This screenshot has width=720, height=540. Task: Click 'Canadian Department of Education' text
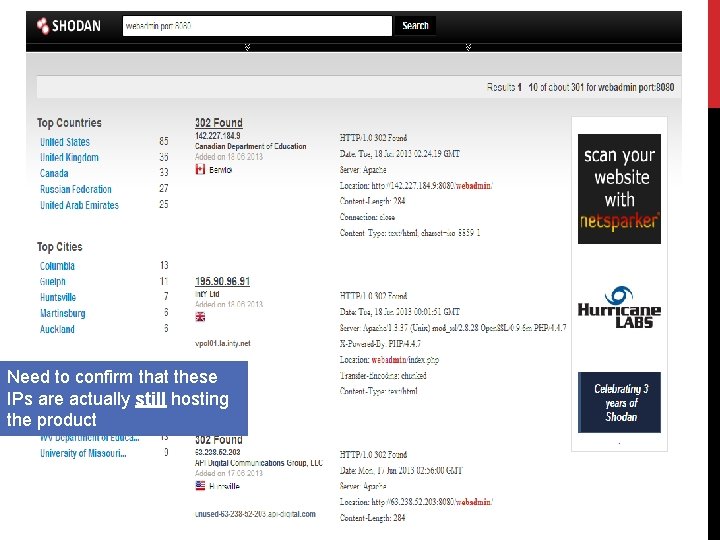tap(251, 146)
